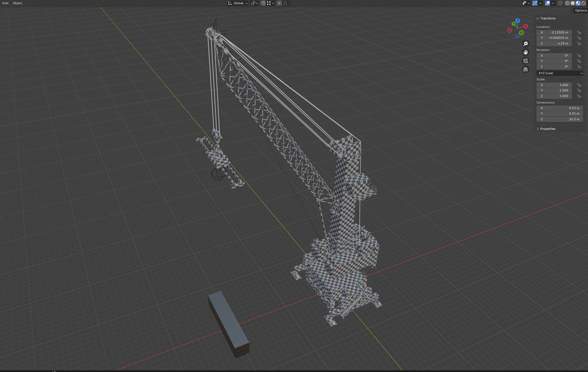Viewport: 588px width, 372px height.
Task: Click the pan hand viewport icon
Action: click(x=526, y=52)
